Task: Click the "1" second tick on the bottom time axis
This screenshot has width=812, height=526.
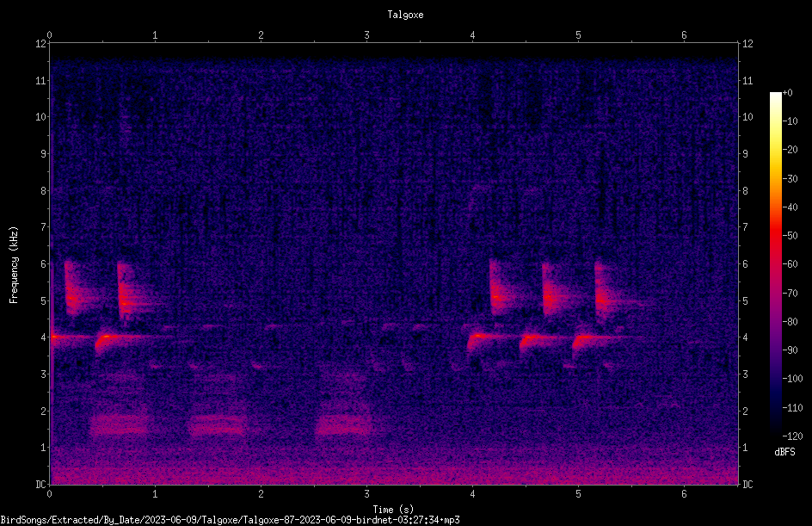Action: click(155, 494)
